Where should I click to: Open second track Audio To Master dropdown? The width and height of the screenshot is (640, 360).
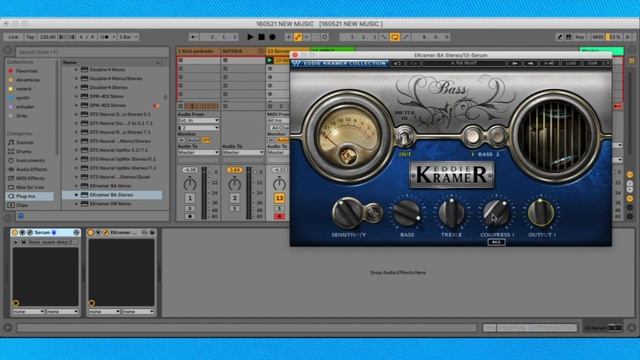coord(243,152)
